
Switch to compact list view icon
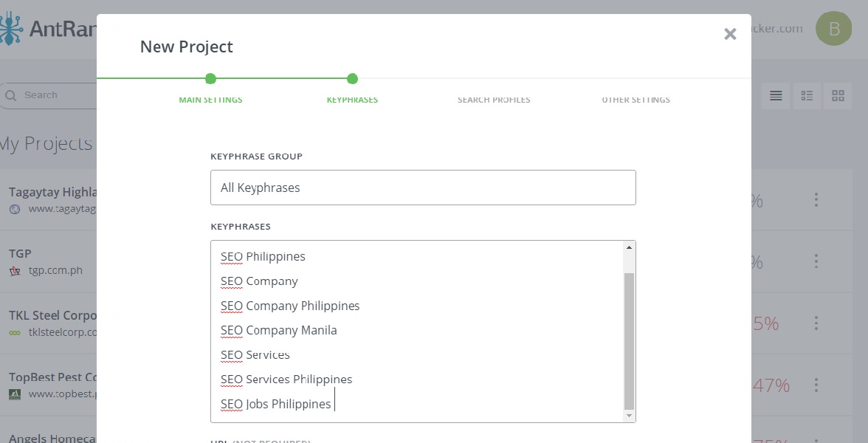tap(807, 95)
